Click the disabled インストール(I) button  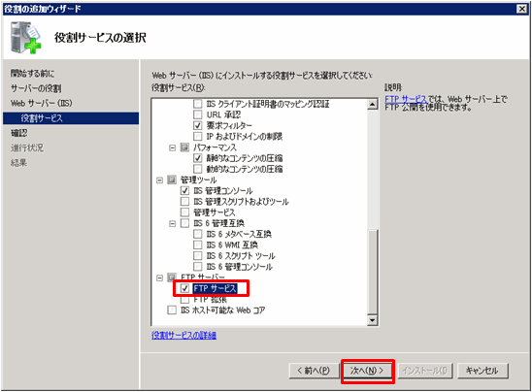pos(425,371)
